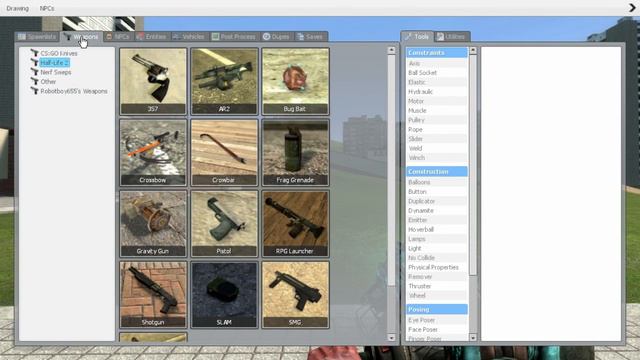The height and width of the screenshot is (360, 640).
Task: Switch to the Post Process tab
Action: 234,37
